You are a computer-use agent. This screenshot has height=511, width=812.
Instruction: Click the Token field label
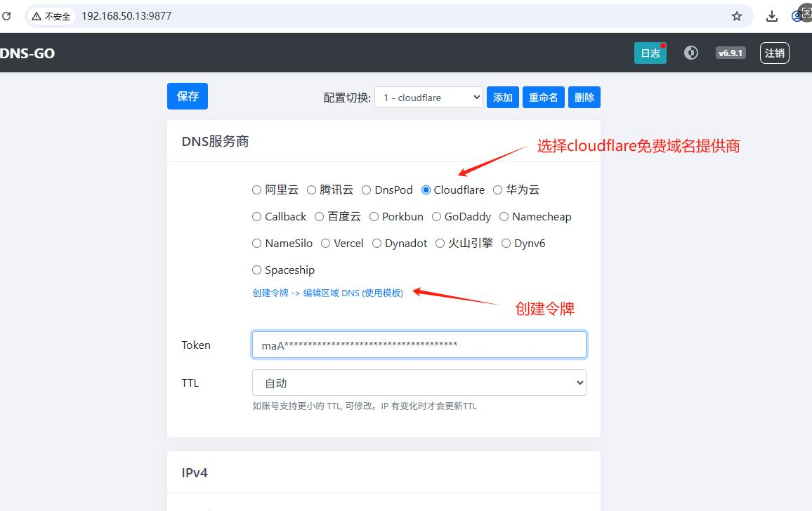click(196, 345)
